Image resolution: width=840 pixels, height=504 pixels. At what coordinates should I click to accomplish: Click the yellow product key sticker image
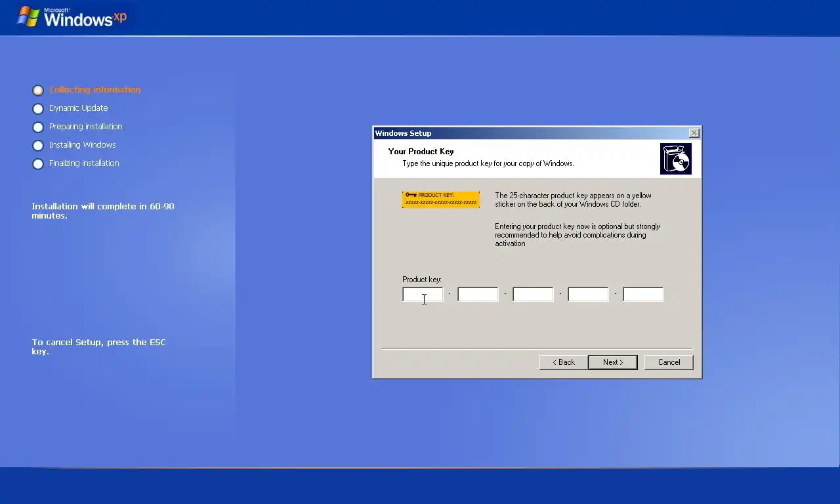(x=441, y=199)
